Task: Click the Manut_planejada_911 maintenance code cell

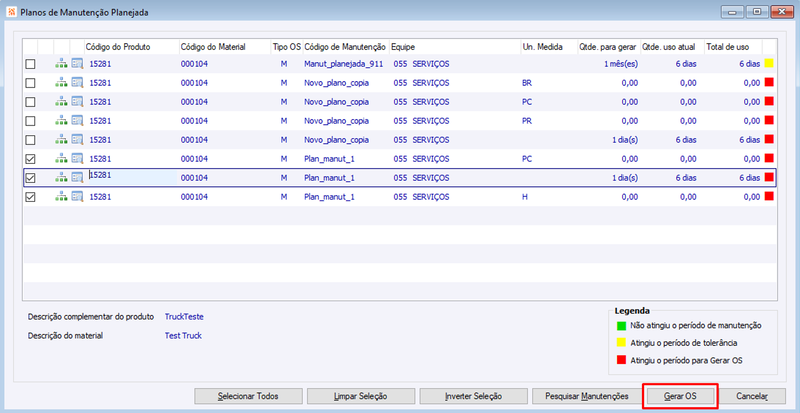Action: pyautogui.click(x=343, y=64)
